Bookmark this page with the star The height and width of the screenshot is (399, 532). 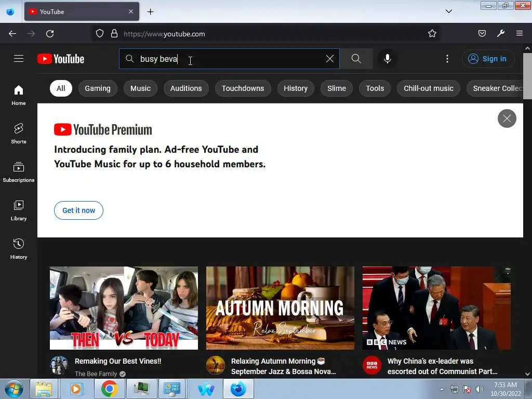tap(432, 34)
